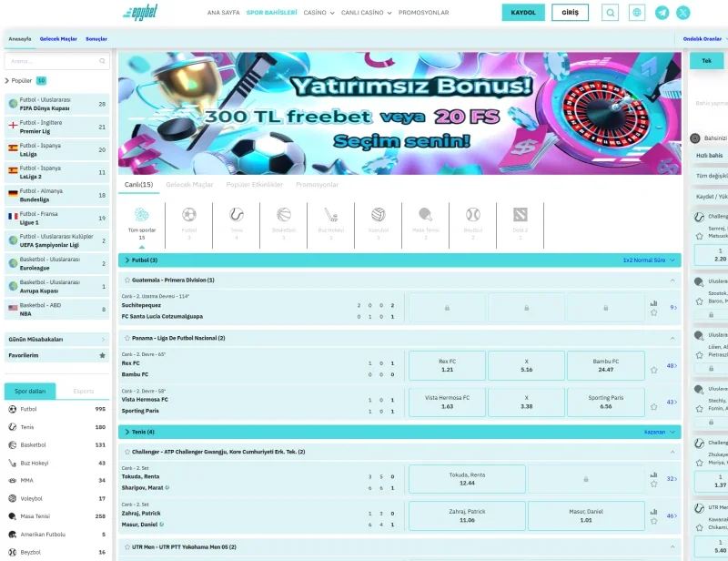Open the CANLI CASİNO dropdown menu
The image size is (728, 561).
367,13
